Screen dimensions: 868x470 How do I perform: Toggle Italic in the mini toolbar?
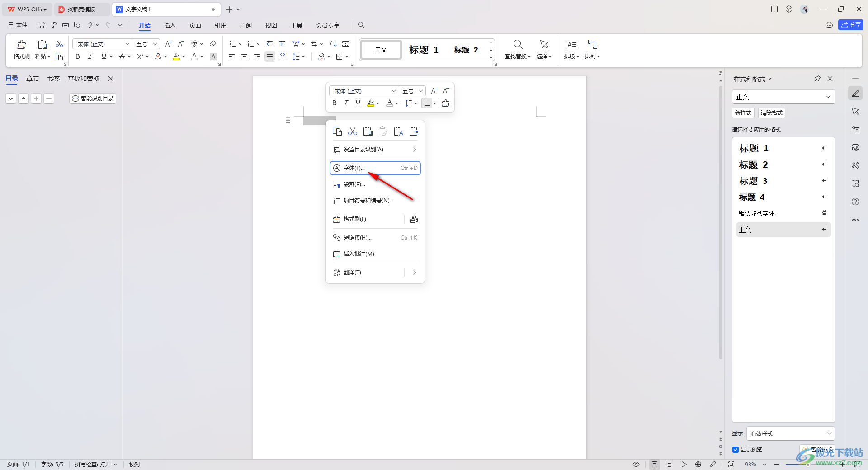point(346,103)
